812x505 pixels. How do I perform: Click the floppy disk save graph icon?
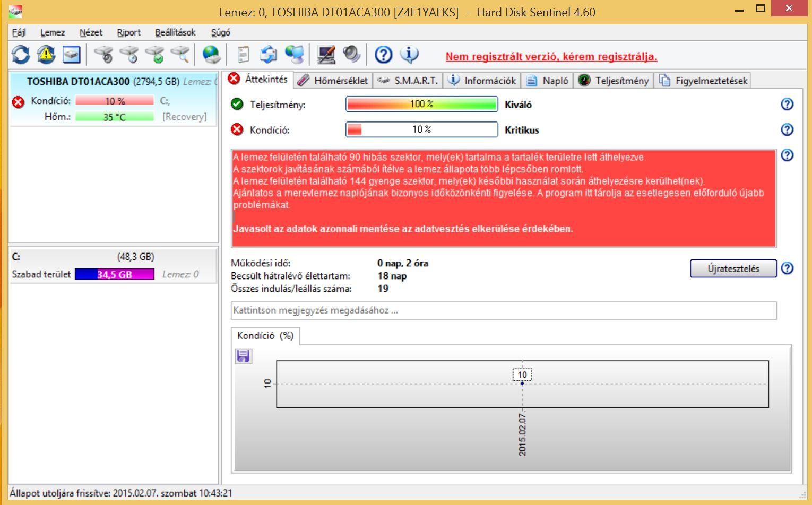(243, 356)
